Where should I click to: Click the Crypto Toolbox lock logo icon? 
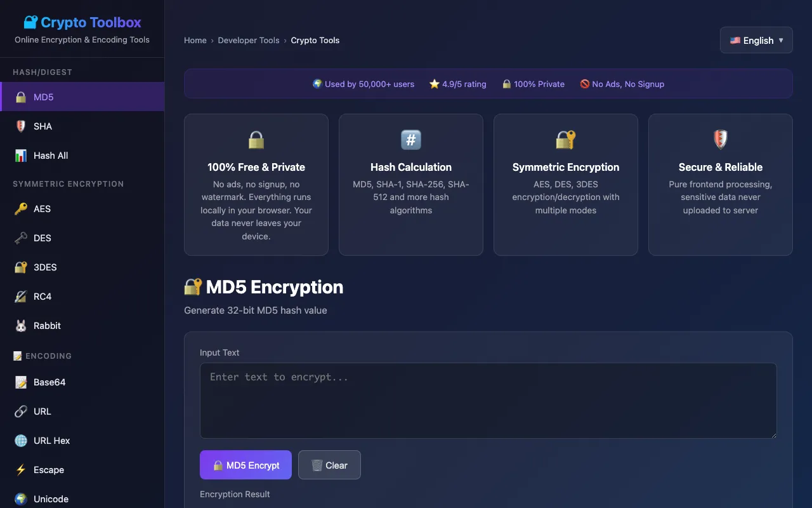[30, 22]
